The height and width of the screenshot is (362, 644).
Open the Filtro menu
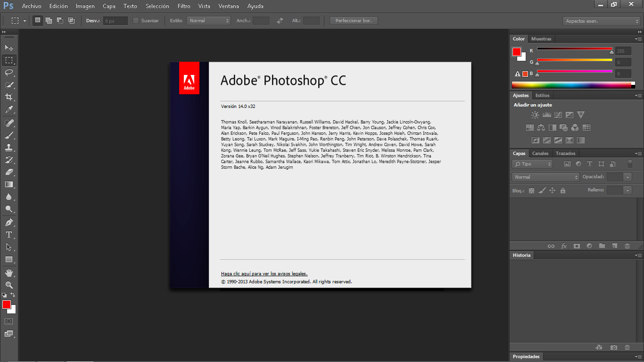click(184, 6)
